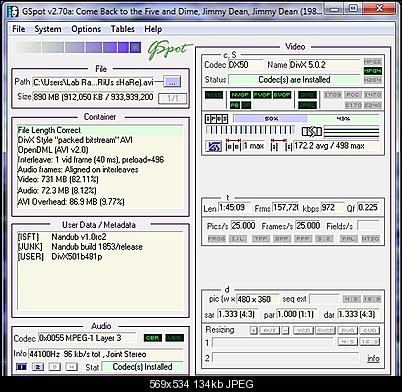Click the blue VSS icon in Video panel
Viewport: 402px width, 392px height.
(x=213, y=146)
